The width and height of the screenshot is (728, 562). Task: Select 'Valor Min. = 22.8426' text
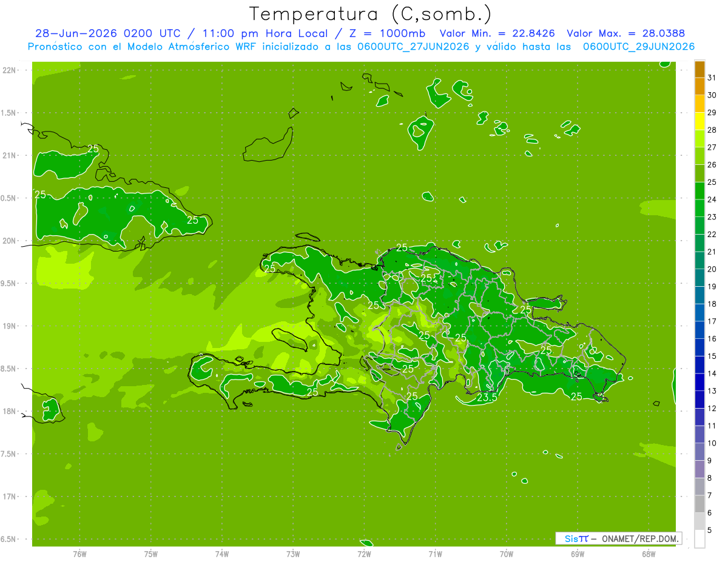(497, 33)
